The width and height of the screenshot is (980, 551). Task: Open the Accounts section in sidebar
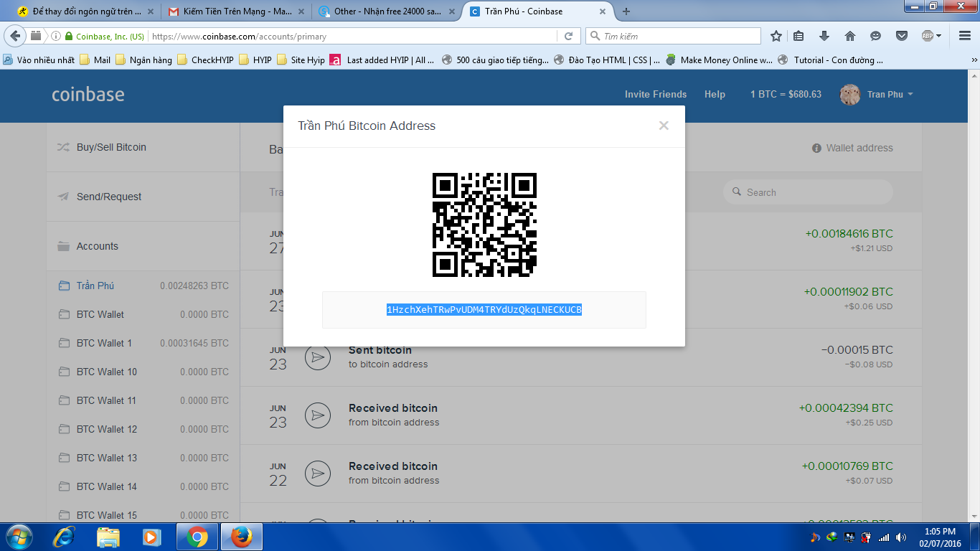(143, 246)
